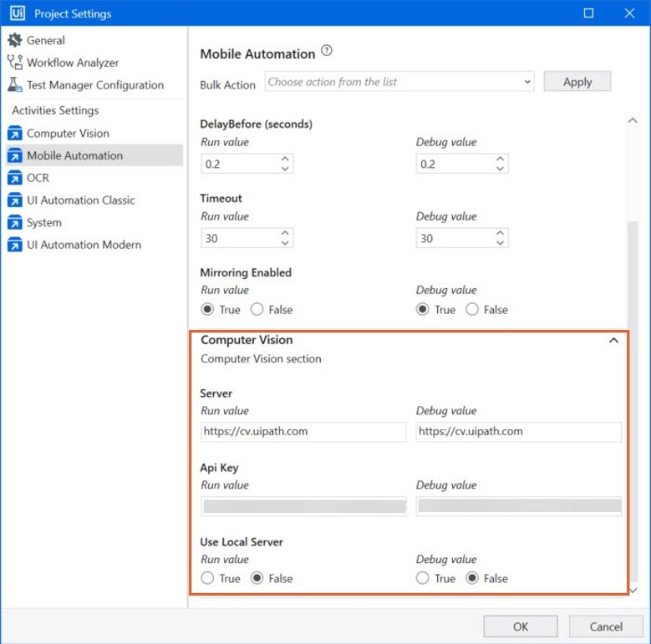The height and width of the screenshot is (644, 651).
Task: Decrease Timeout Run value
Action: coord(285,243)
